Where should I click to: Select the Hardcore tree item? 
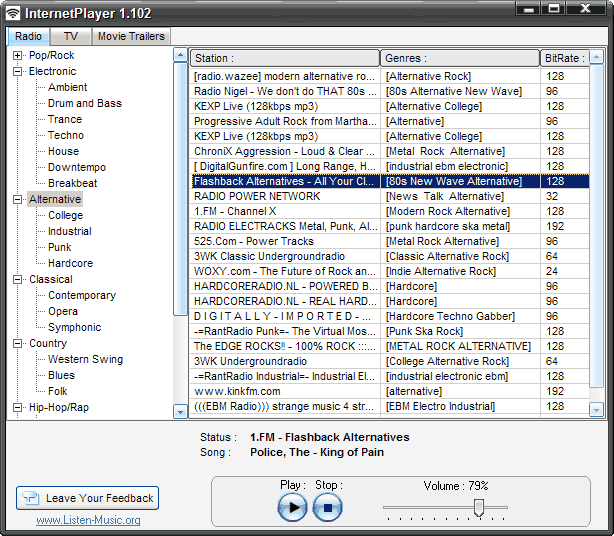[70, 263]
